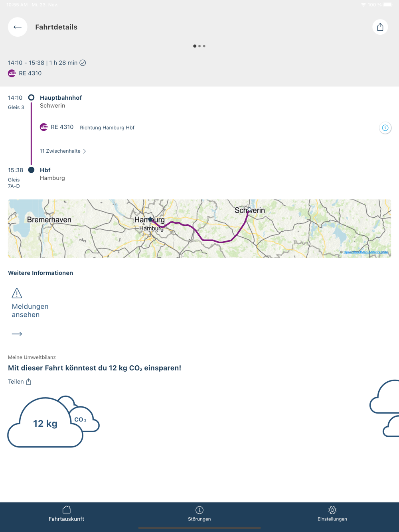Tap the route map thumbnail
The height and width of the screenshot is (532, 399).
tap(199, 229)
